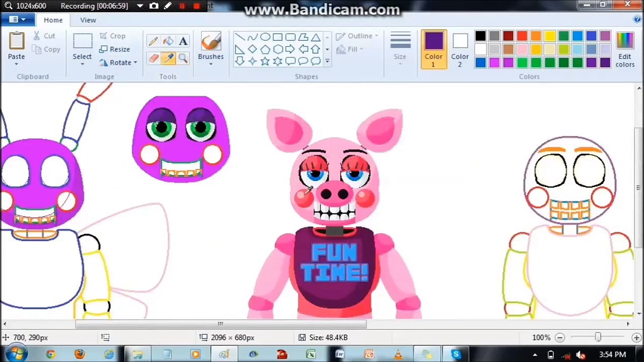Choose the Left arrow shape

[302, 49]
